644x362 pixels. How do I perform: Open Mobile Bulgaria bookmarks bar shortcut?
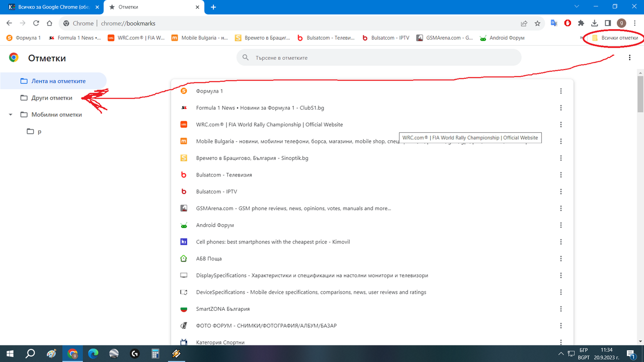[200, 38]
